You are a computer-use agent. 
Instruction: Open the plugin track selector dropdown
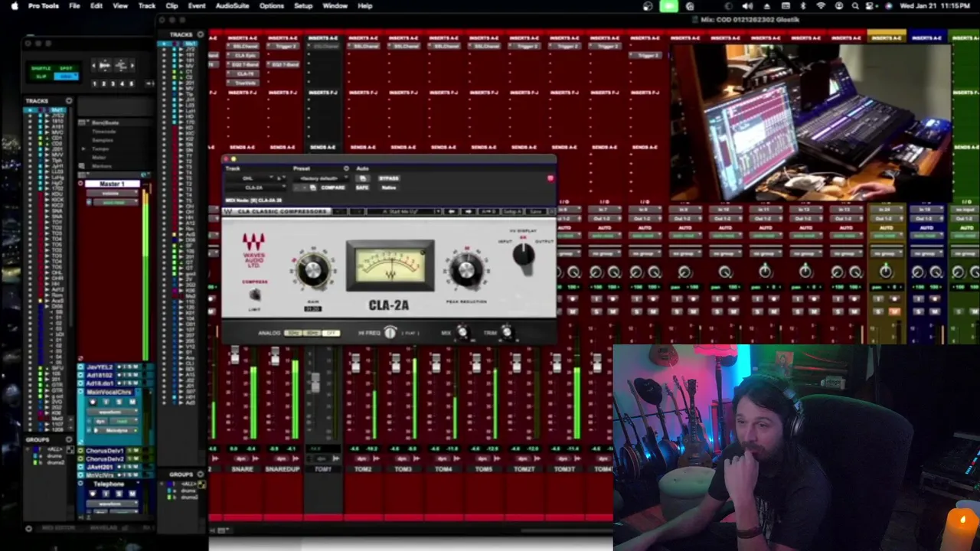(250, 178)
